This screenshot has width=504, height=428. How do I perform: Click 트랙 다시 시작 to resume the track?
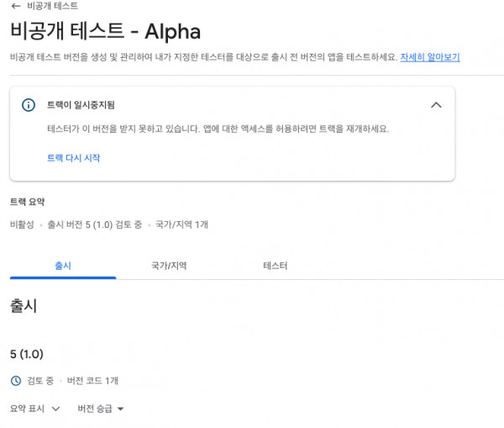click(x=74, y=158)
